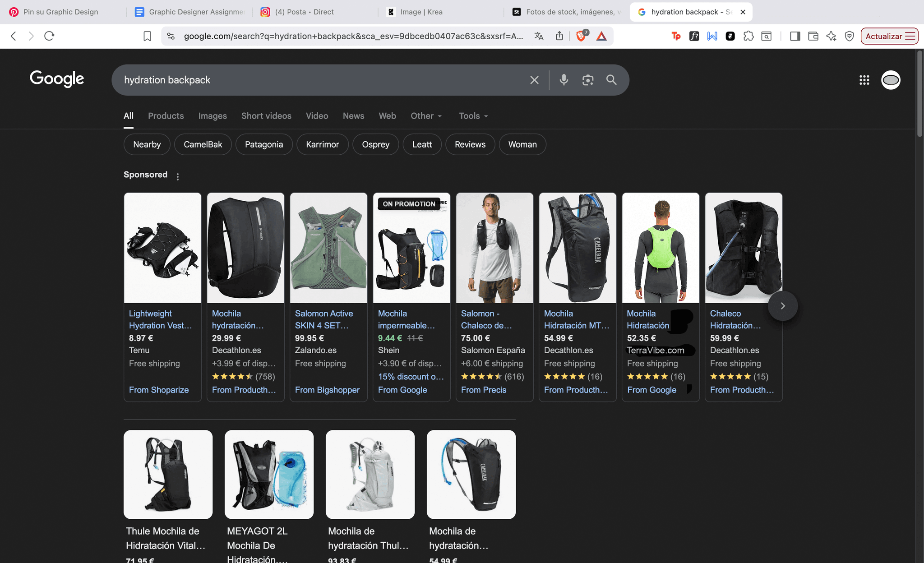
Task: Click the Brave Shields lion icon
Action: point(581,36)
